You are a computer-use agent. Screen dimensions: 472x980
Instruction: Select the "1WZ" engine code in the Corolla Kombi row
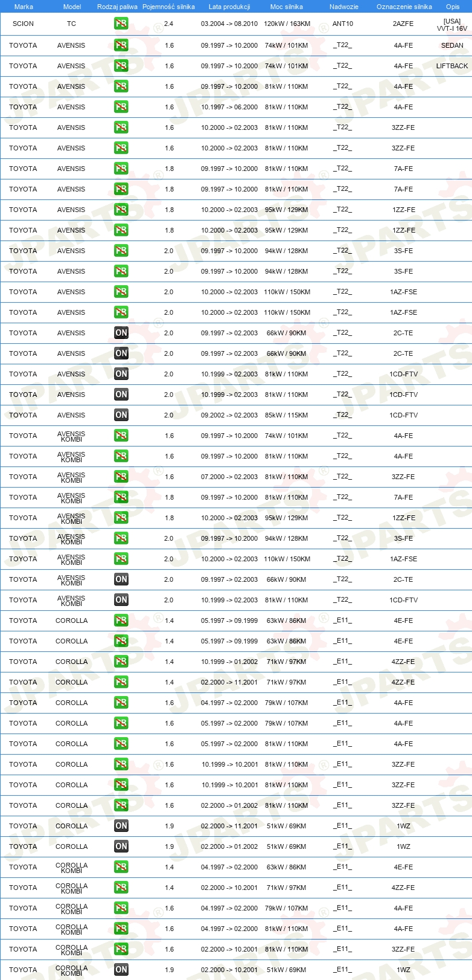[403, 970]
